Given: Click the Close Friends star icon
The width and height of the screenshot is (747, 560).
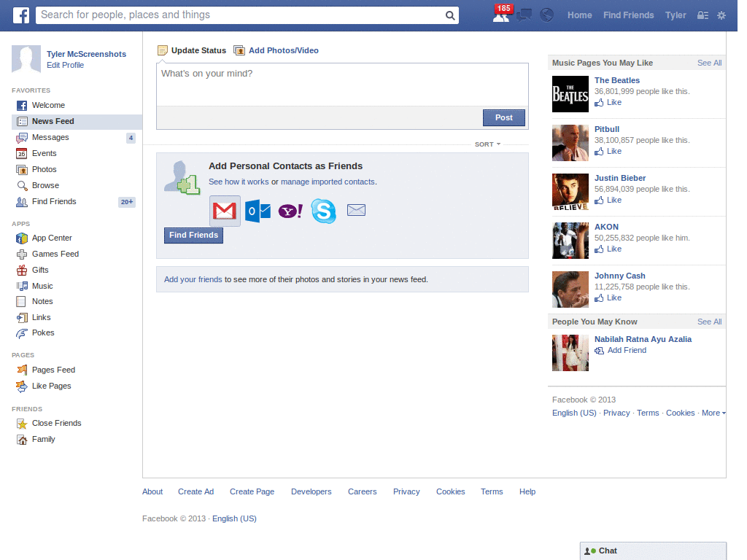Looking at the screenshot, I should pos(21,424).
